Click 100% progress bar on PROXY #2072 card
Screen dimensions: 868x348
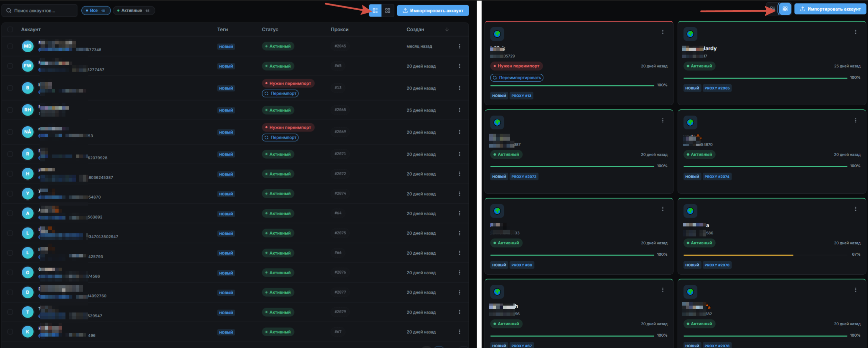click(x=572, y=167)
